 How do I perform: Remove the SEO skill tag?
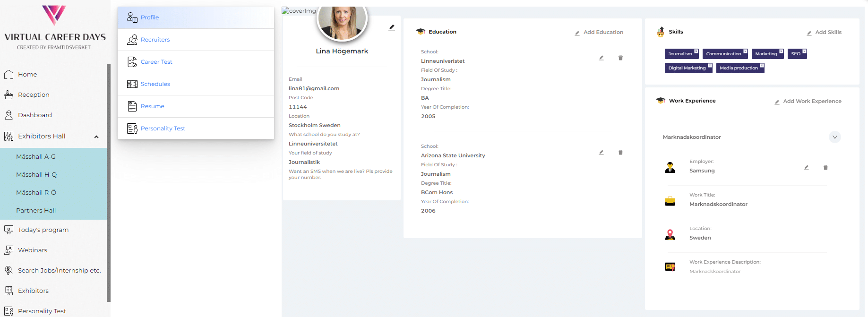pyautogui.click(x=804, y=51)
